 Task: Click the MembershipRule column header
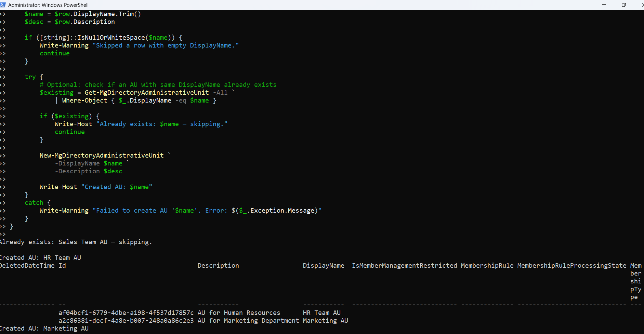click(487, 266)
